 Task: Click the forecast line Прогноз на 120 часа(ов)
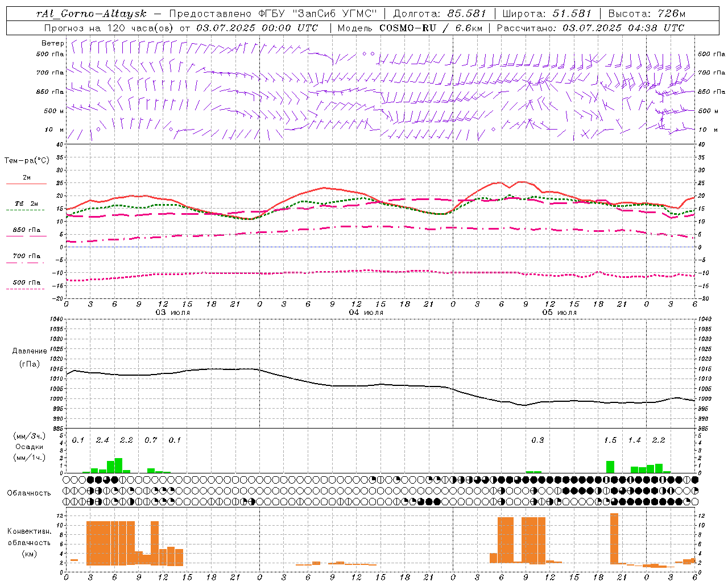109,28
